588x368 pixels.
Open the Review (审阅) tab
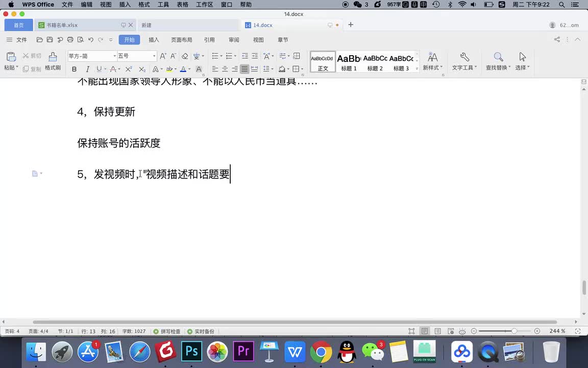click(x=234, y=40)
